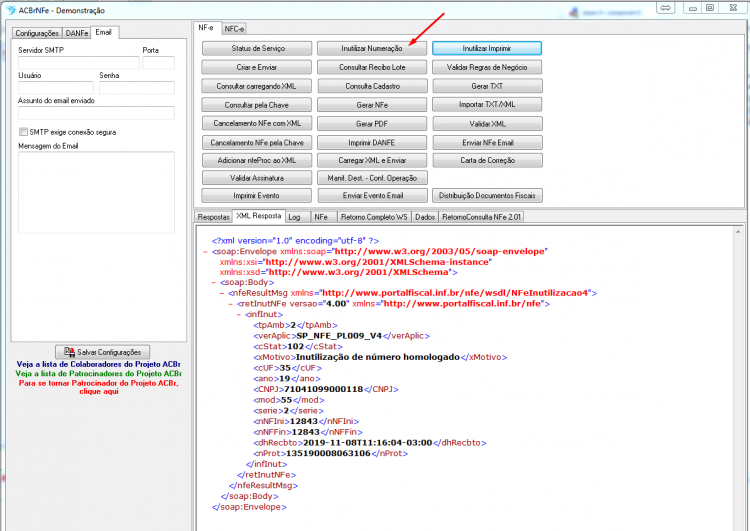Click the Status de Serviço button
Image resolution: width=750 pixels, height=531 pixels.
tap(257, 48)
